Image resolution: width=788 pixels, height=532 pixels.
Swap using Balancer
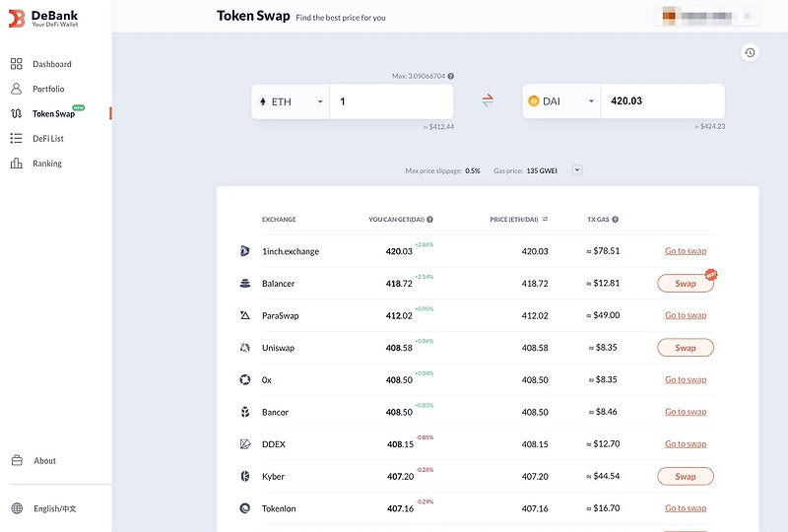tap(686, 283)
